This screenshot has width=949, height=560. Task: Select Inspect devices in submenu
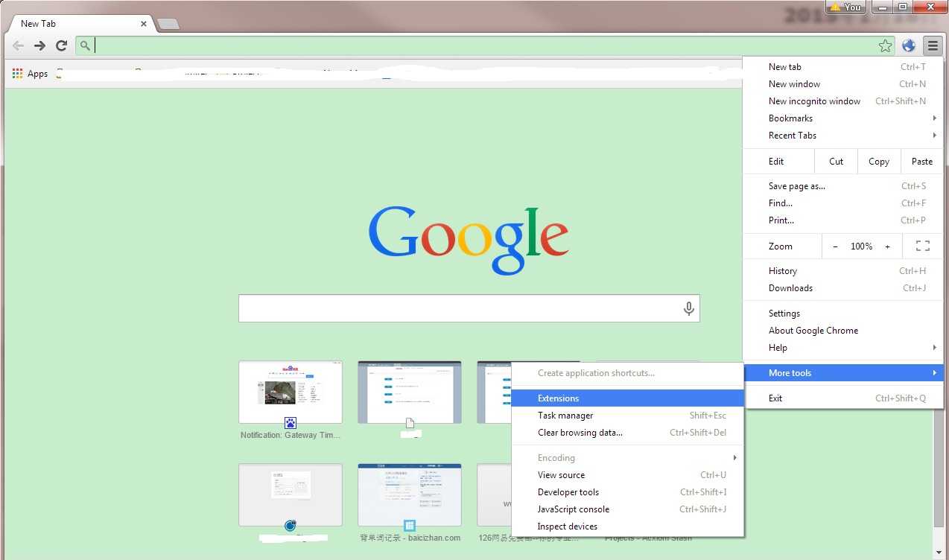(x=628, y=526)
